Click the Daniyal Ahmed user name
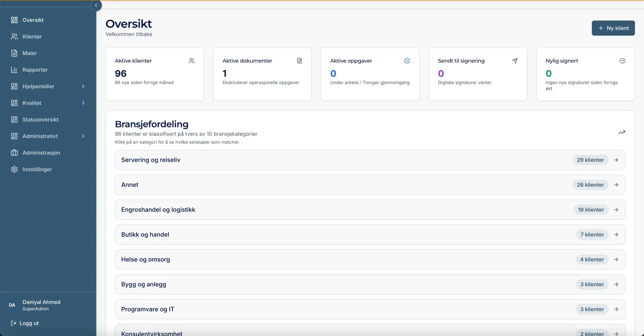The image size is (644, 336). click(42, 302)
